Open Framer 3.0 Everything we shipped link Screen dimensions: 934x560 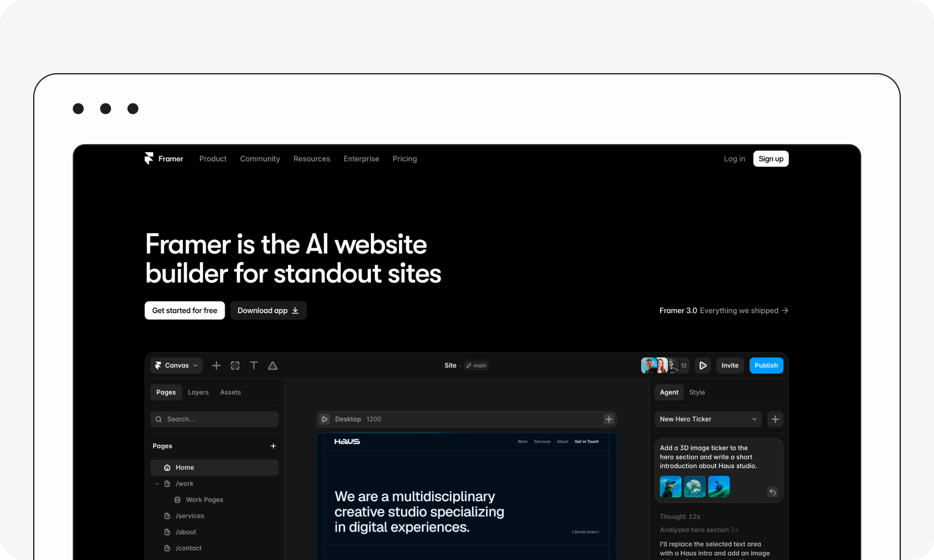pos(724,310)
